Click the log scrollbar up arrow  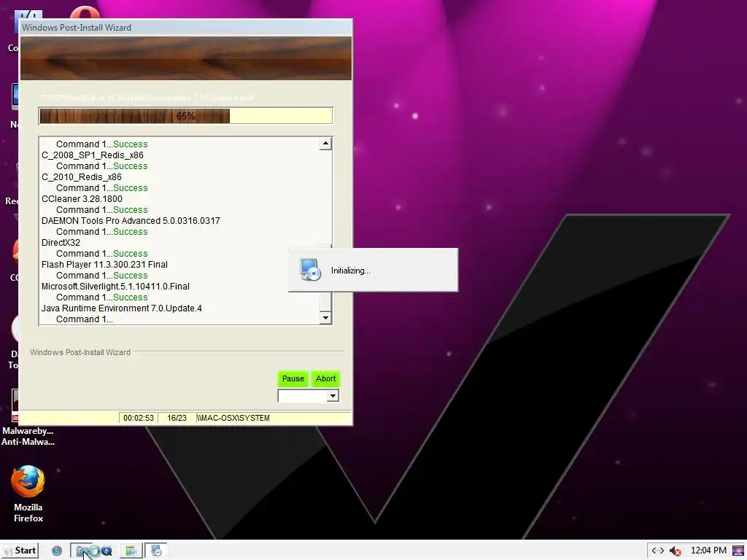pos(325,144)
